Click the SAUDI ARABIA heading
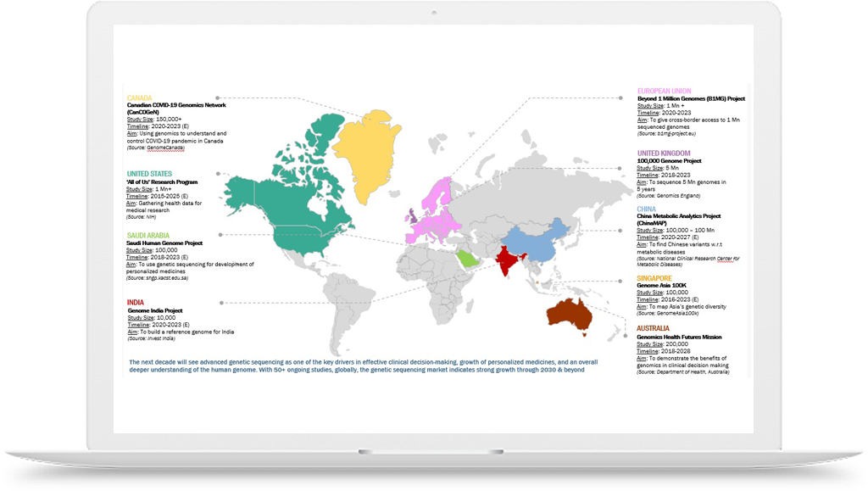868x491 pixels. point(148,235)
